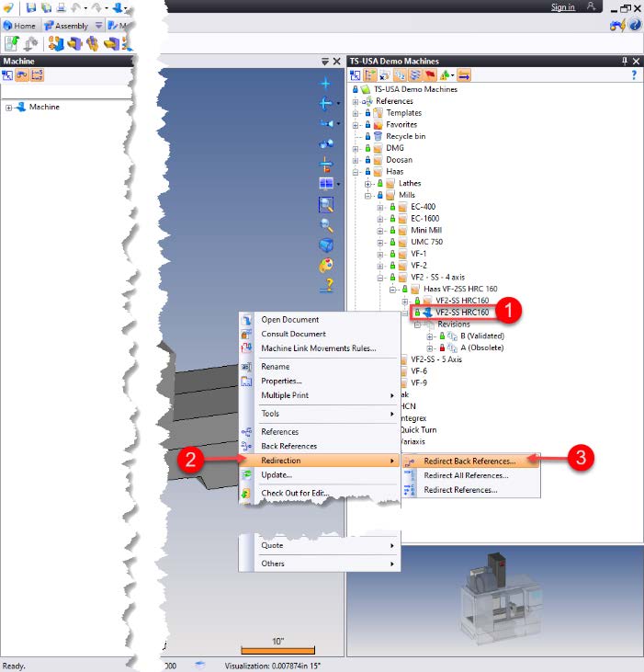Screen dimensions: 644x672
Task: Toggle the orange link icon in Machine panel
Action: point(22,75)
